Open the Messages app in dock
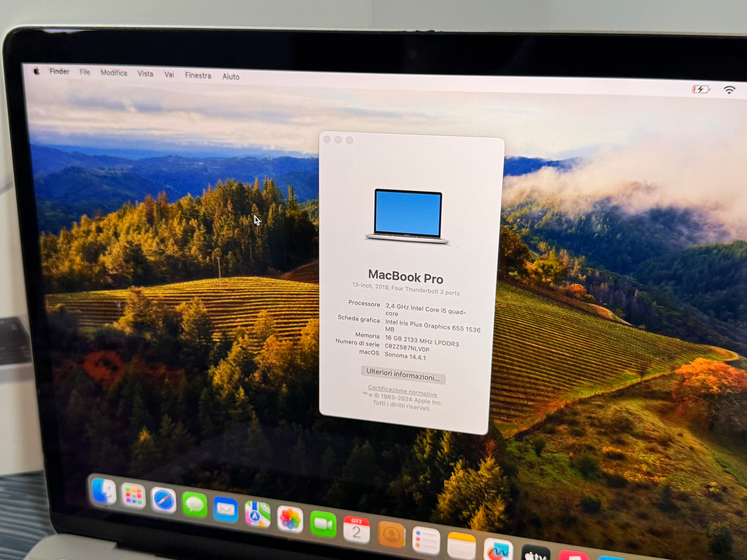The image size is (747, 560). click(x=194, y=505)
